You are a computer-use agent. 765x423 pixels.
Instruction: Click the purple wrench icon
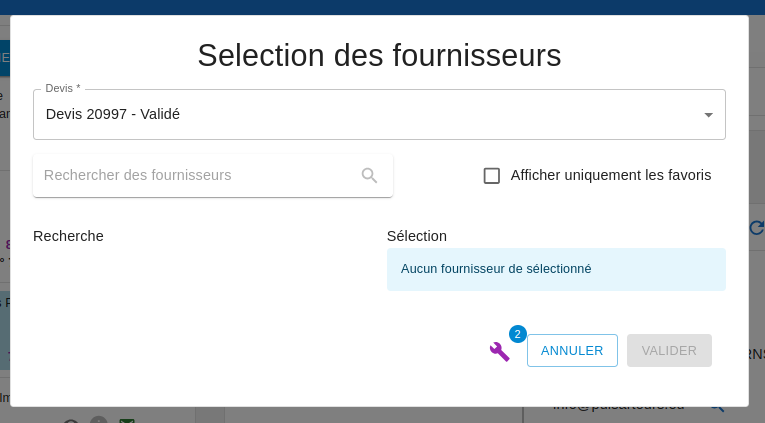(x=499, y=351)
